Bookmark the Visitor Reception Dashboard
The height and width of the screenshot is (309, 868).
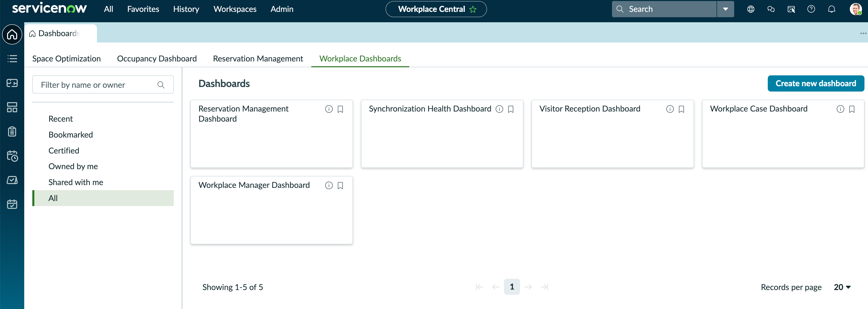coord(681,109)
